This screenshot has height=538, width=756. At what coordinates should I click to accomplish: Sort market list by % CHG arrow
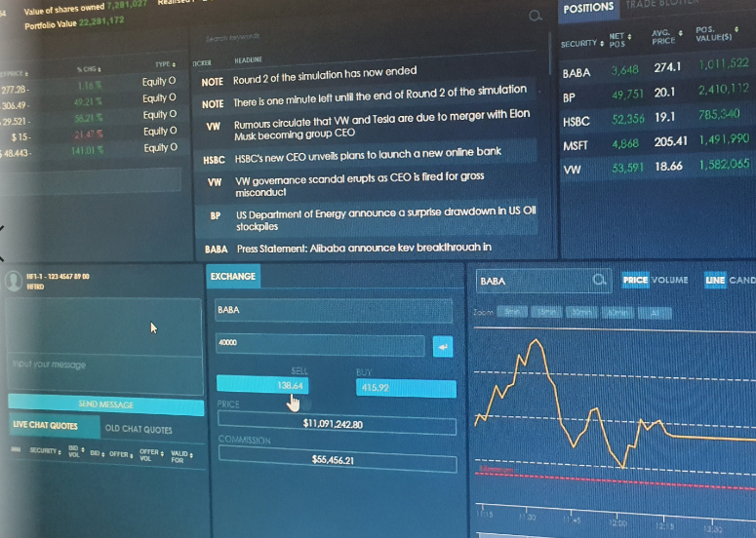[x=99, y=69]
